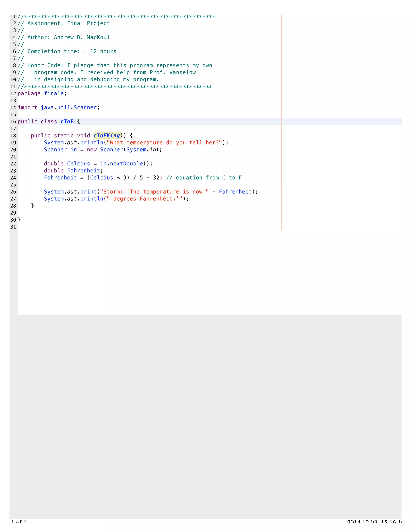Screen dimensions: 411x532
Task: Click the highlighted cToFKing method name
Action: click(x=107, y=136)
